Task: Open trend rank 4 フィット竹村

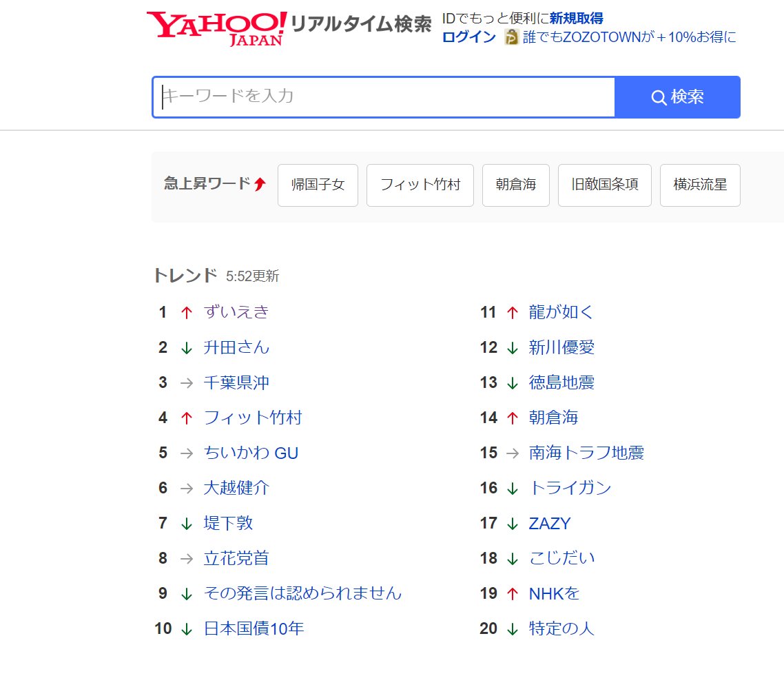Action: tap(253, 418)
